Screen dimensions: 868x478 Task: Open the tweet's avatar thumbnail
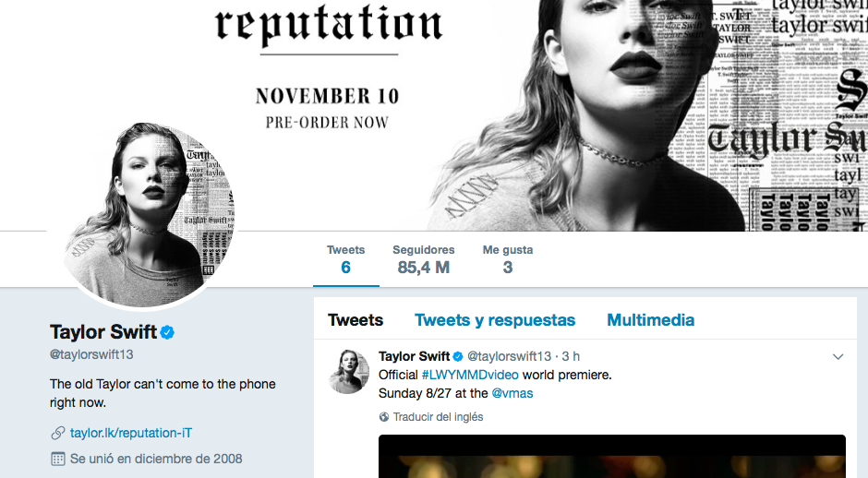pos(350,372)
